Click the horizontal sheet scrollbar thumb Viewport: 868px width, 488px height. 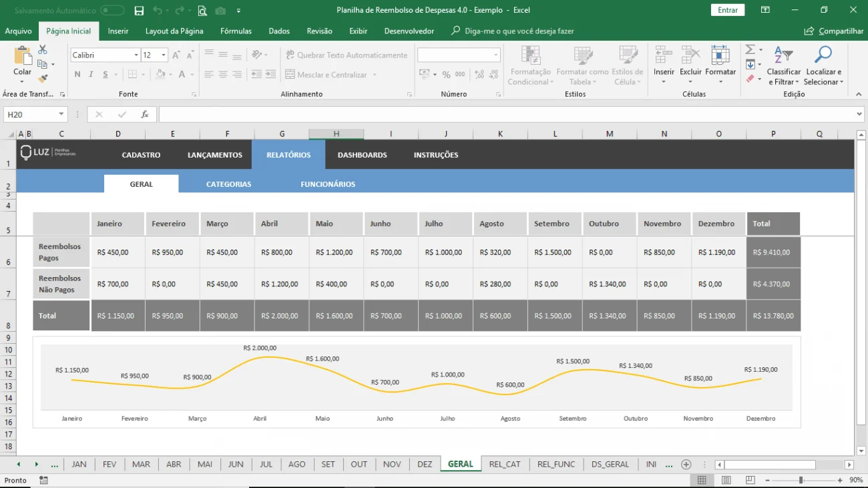[770, 465]
